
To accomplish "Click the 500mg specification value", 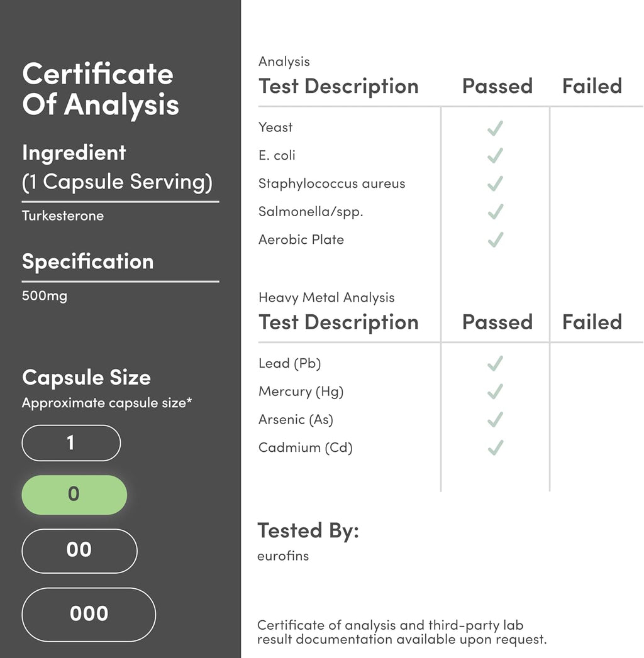I will tap(45, 295).
